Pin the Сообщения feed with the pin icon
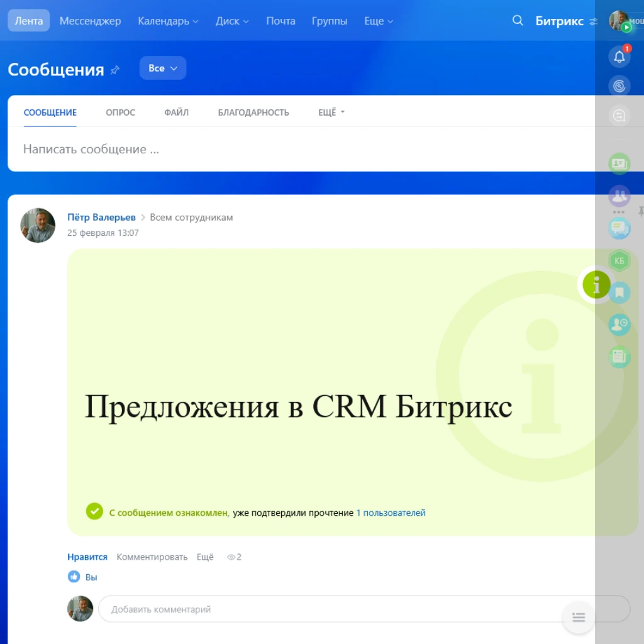Viewport: 644px width, 644px height. coord(115,70)
